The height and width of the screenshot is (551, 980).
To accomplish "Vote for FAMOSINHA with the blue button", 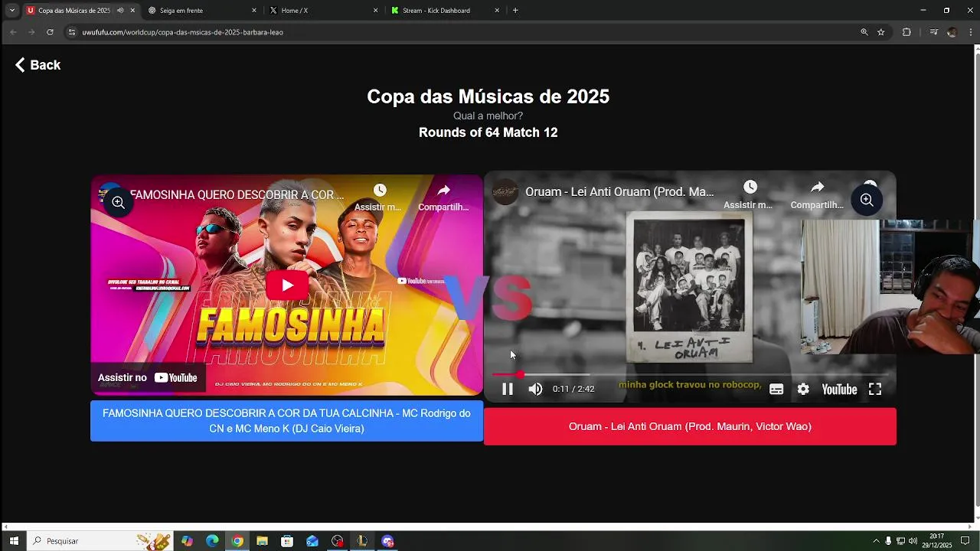I will 286,421.
